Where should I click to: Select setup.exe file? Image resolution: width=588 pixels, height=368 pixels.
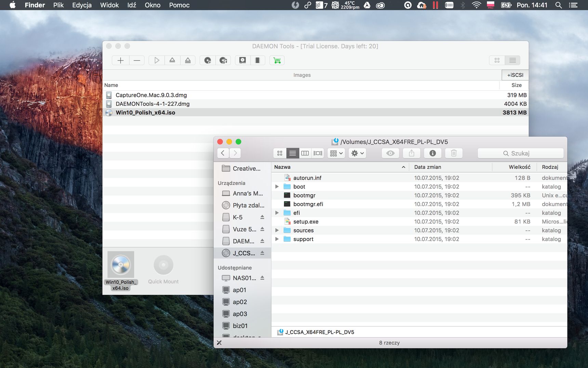click(419, 221)
